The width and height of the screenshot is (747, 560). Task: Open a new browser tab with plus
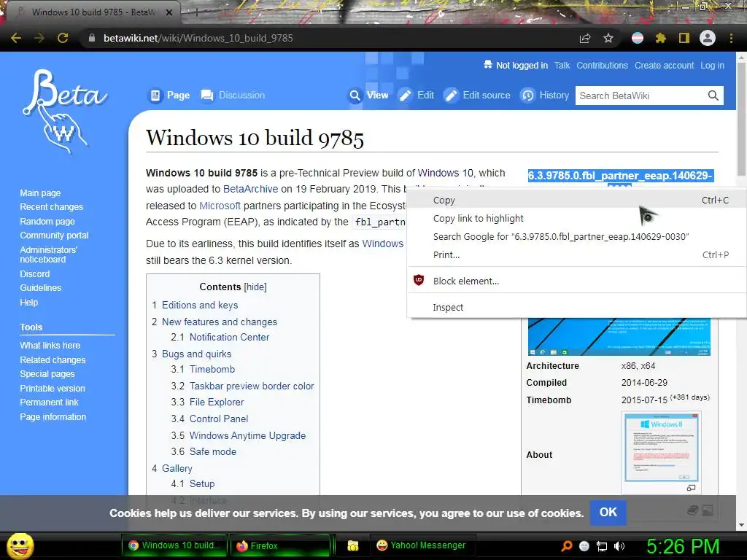tap(196, 12)
